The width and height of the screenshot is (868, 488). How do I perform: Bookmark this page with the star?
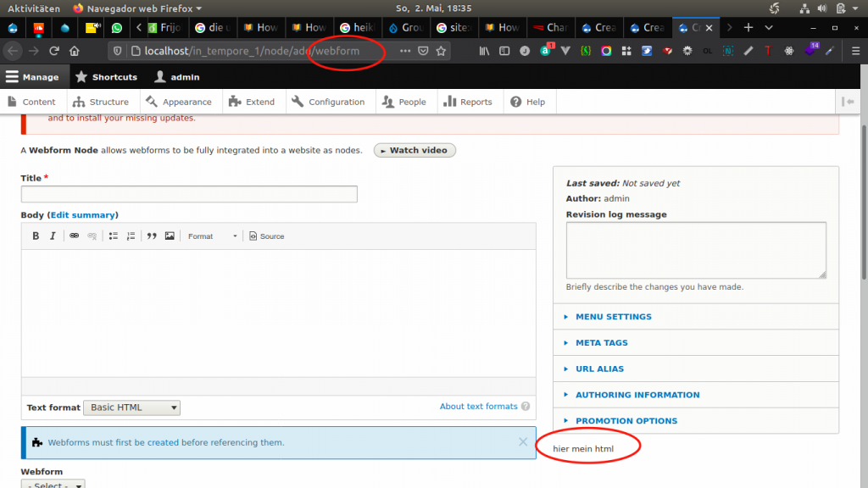(x=441, y=51)
